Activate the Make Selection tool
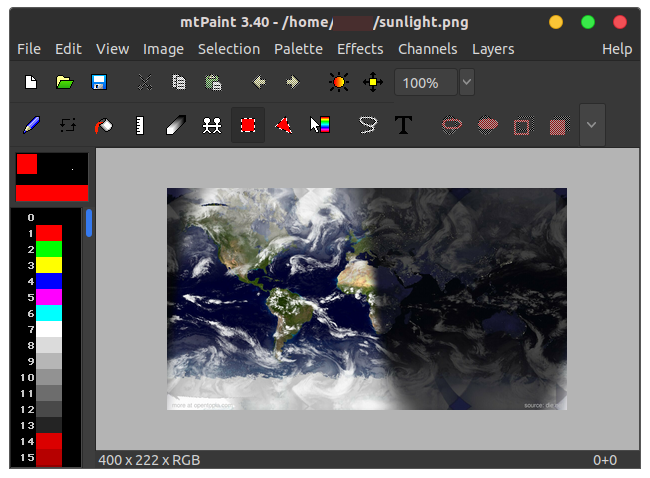This screenshot has width=650, height=478. point(248,125)
